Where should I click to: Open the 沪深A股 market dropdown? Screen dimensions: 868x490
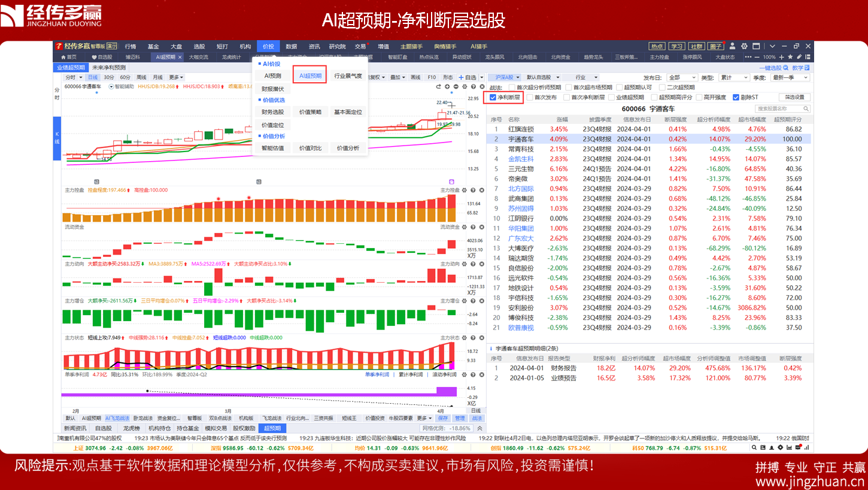pyautogui.click(x=506, y=77)
